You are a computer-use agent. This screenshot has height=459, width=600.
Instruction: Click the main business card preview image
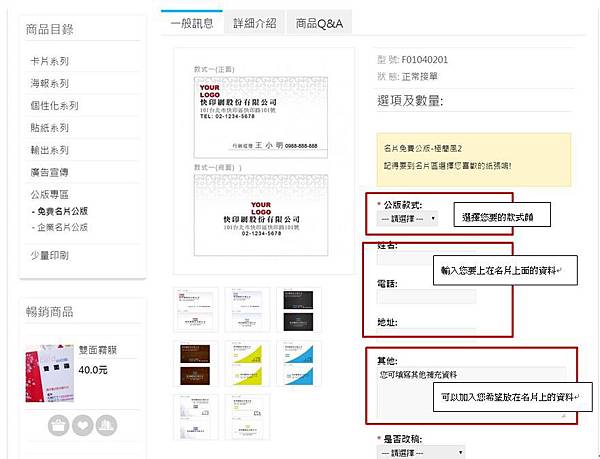click(264, 161)
